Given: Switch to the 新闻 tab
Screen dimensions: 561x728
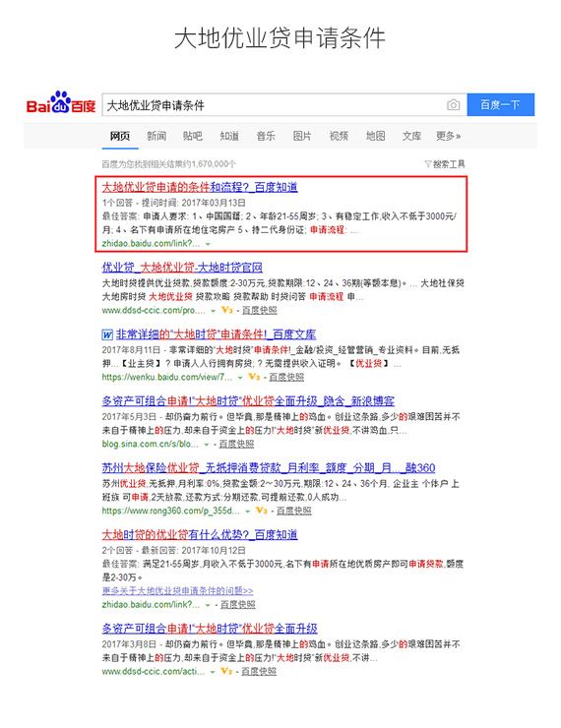Looking at the screenshot, I should (x=156, y=136).
